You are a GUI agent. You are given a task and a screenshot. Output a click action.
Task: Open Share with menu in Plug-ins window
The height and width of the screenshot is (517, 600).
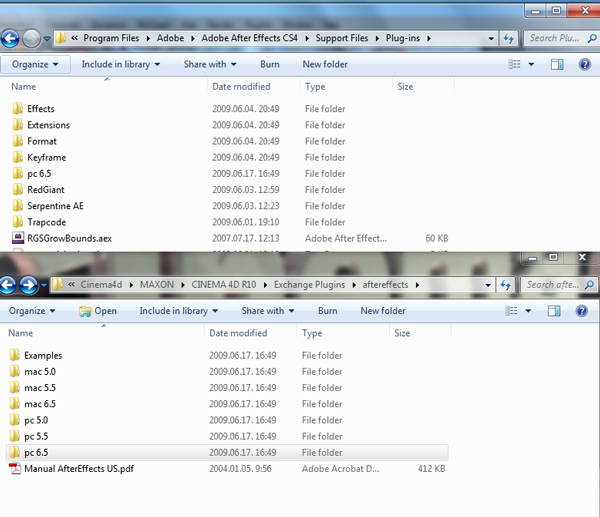pos(210,64)
